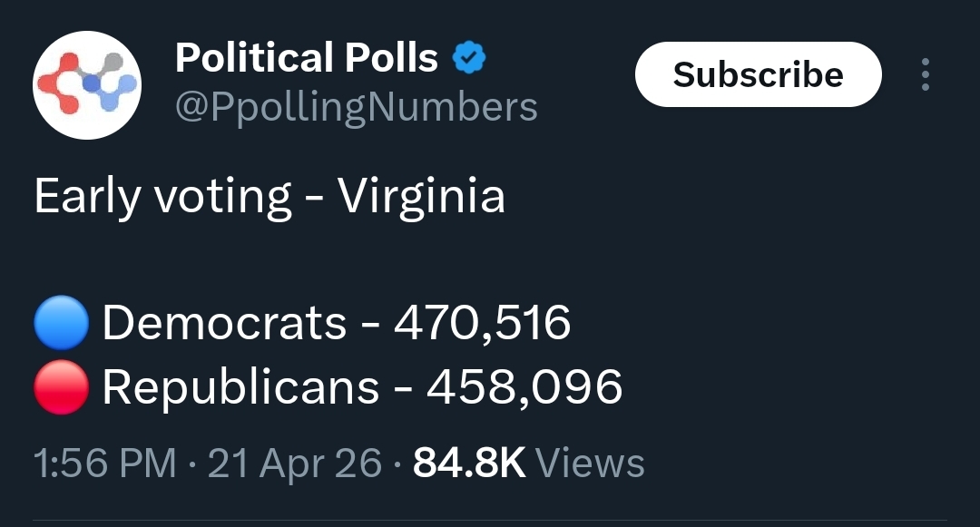Click the red circle emoji

(x=61, y=387)
